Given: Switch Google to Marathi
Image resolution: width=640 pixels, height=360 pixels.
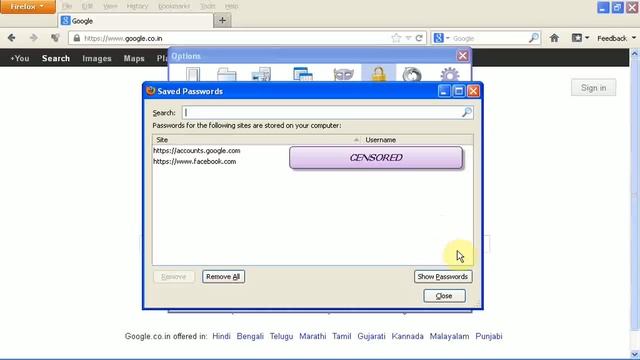Looking at the screenshot, I should click(313, 336).
